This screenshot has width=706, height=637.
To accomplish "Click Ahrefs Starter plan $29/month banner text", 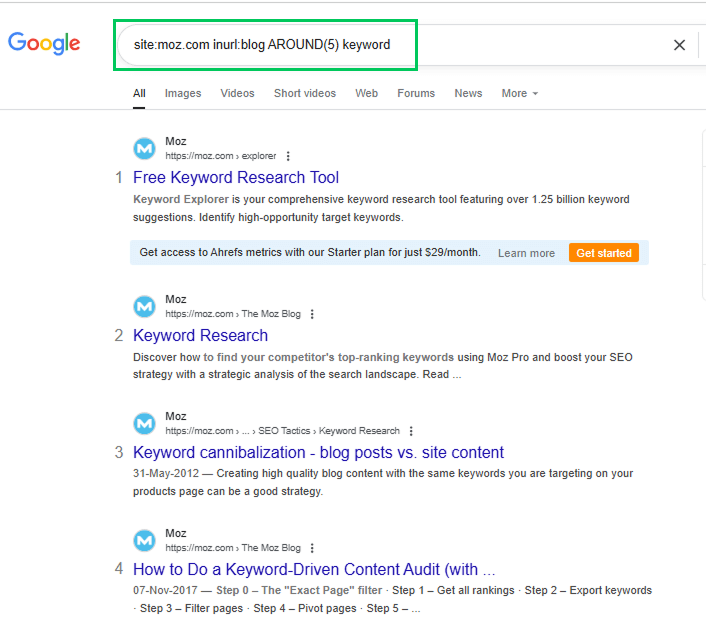I will [310, 253].
